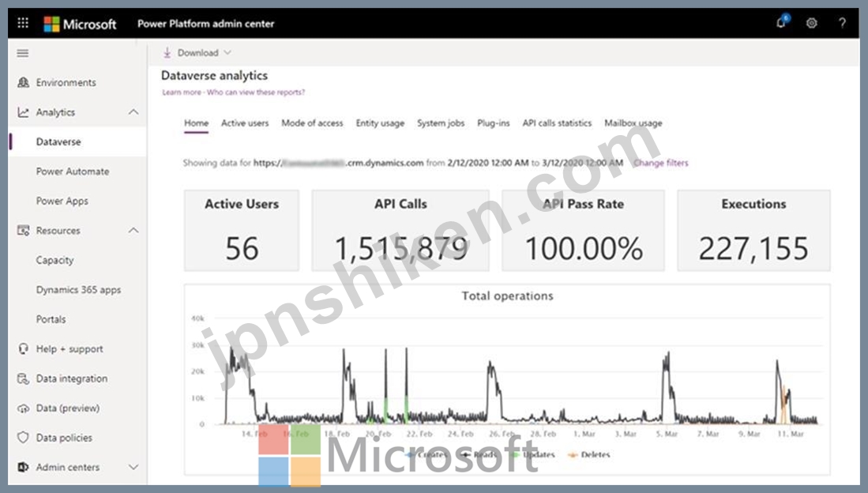868x493 pixels.
Task: Click the Power Platform admin center title
Action: 206,24
